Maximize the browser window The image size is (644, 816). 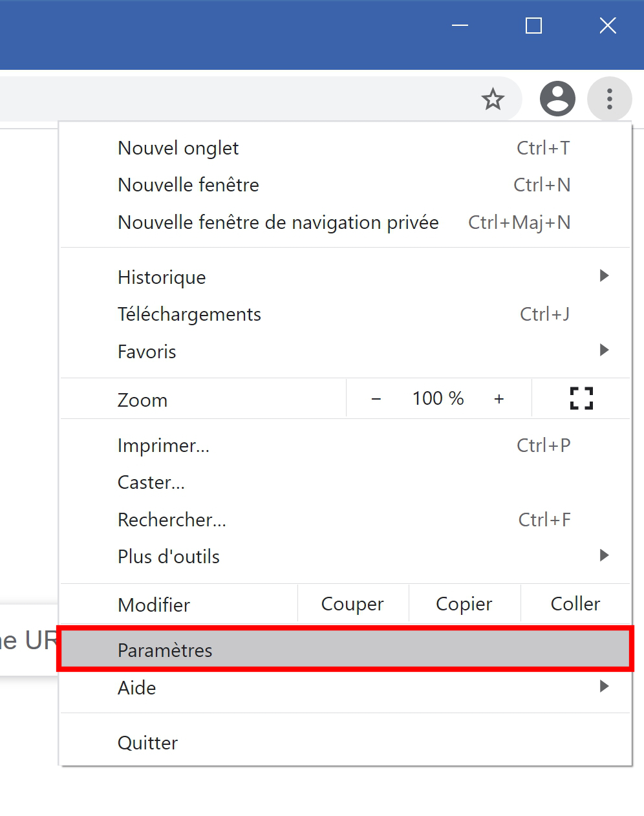click(x=533, y=25)
